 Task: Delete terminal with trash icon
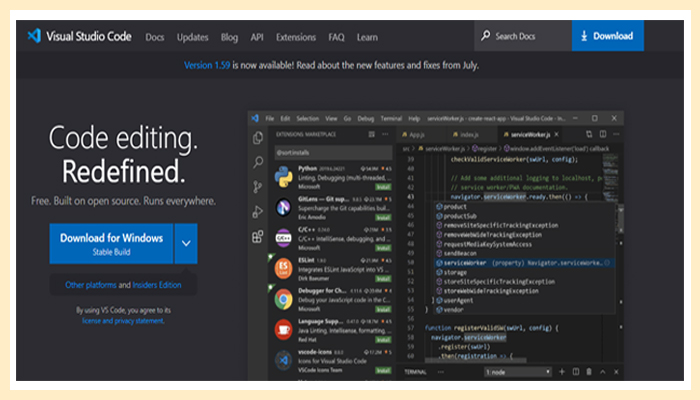589,372
